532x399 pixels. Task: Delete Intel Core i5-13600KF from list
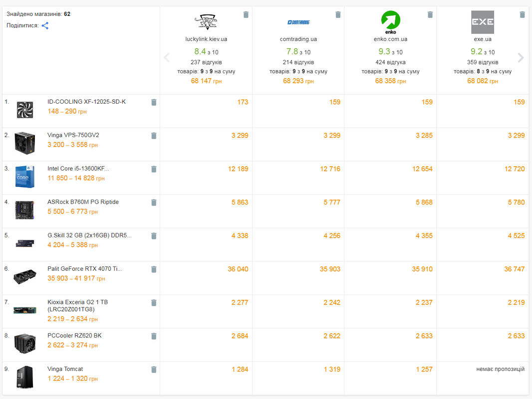[x=154, y=169]
